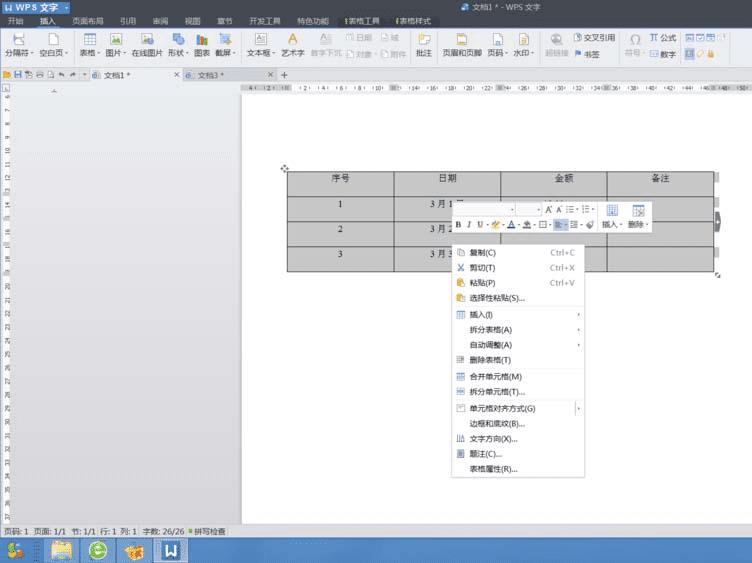This screenshot has width=752, height=563.
Task: Add new document tab with plus button
Action: point(284,75)
